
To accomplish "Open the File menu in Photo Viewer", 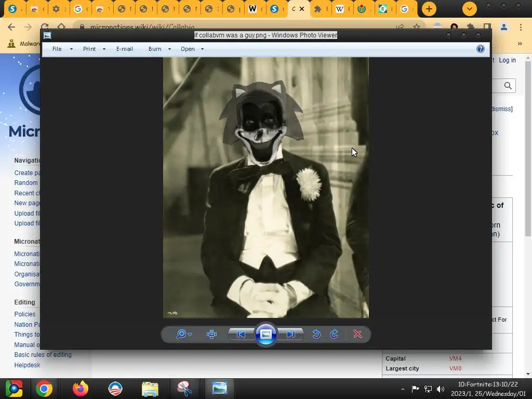I will pyautogui.click(x=57, y=49).
